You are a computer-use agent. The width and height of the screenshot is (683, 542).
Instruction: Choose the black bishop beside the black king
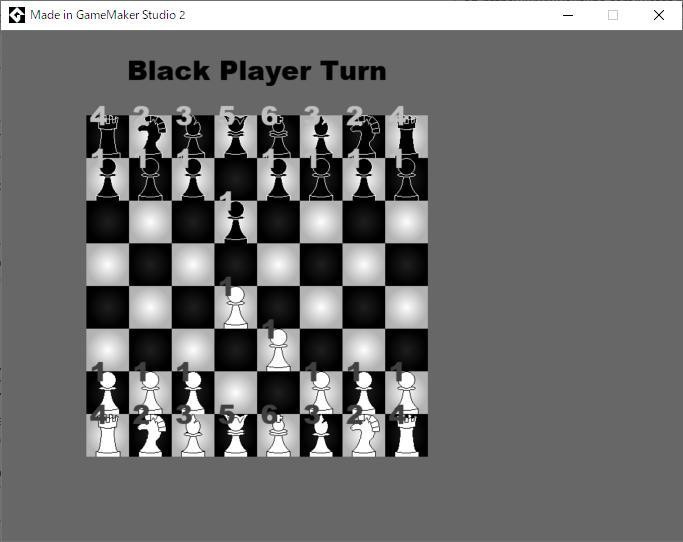[321, 136]
